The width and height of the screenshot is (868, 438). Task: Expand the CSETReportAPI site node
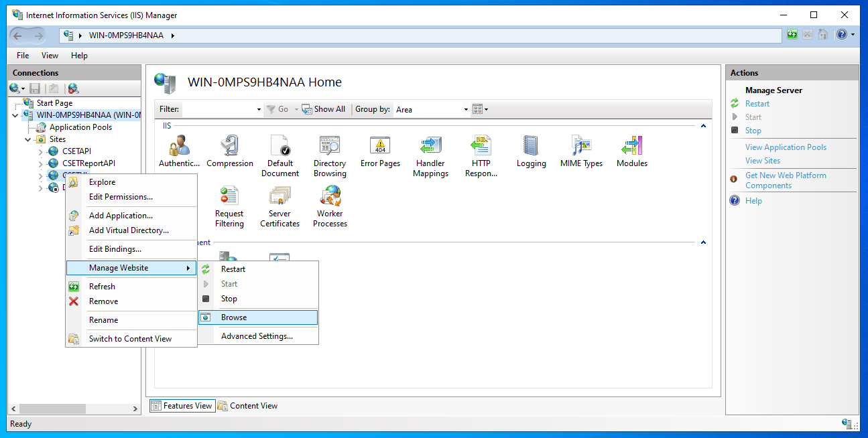41,163
